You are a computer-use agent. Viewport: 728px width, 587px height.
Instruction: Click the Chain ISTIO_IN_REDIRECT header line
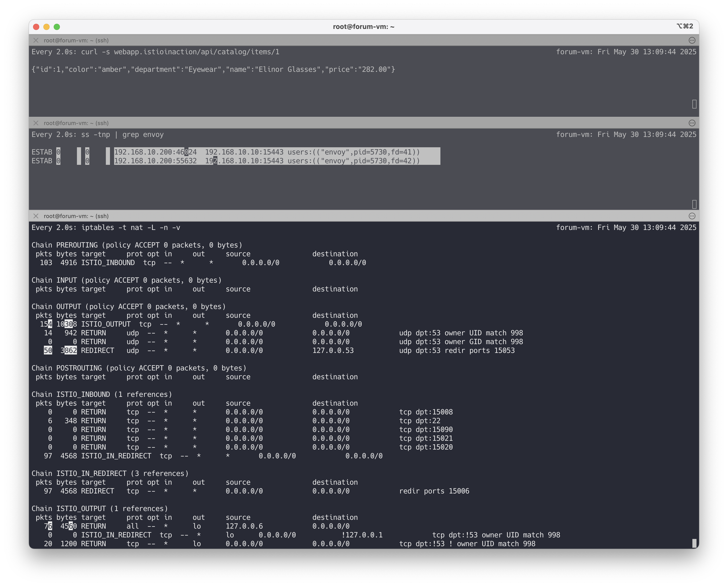pyautogui.click(x=110, y=474)
